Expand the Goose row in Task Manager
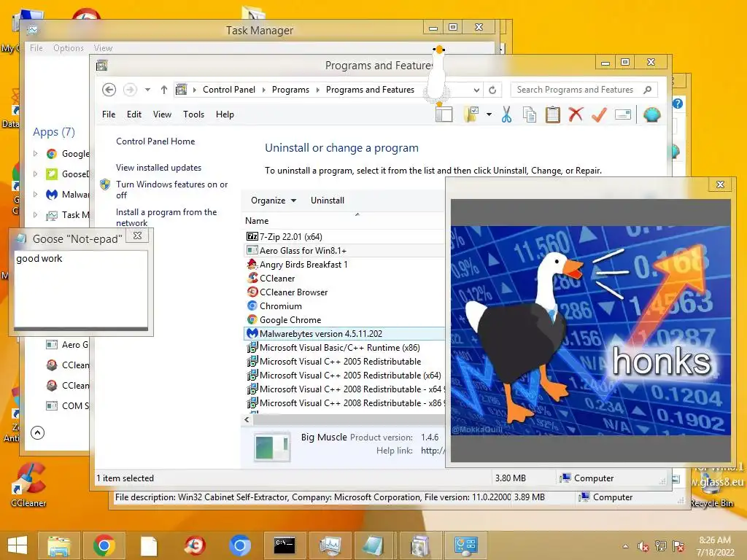This screenshot has height=560, width=747. (x=35, y=174)
